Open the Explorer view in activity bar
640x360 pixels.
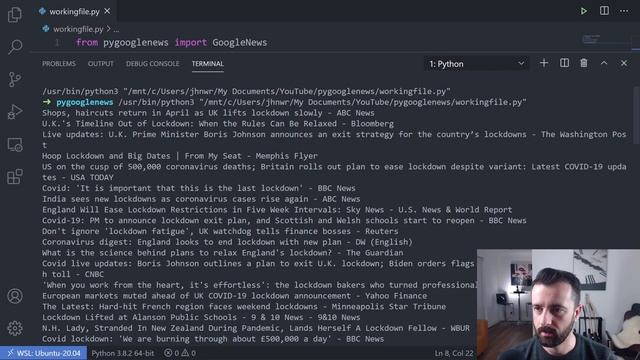pyautogui.click(x=15, y=15)
